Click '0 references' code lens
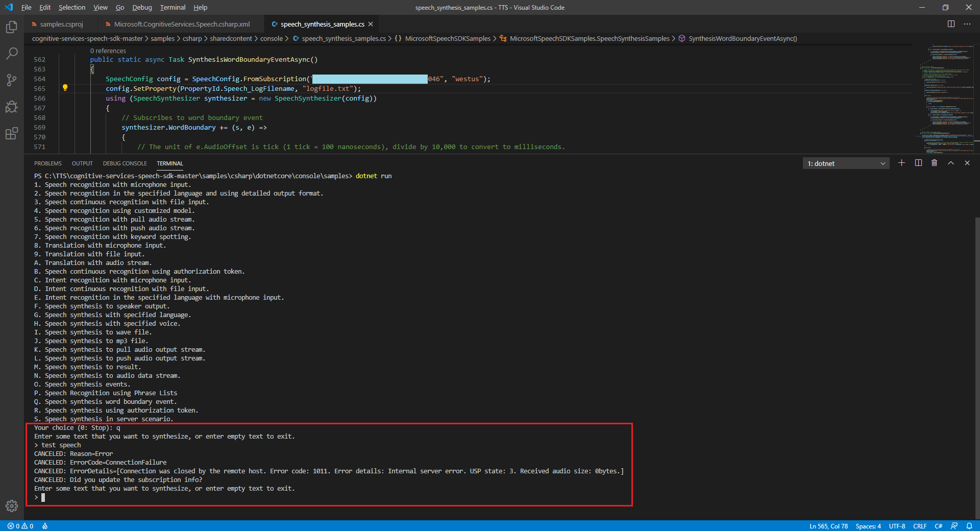The width and height of the screenshot is (980, 531). 108,51
